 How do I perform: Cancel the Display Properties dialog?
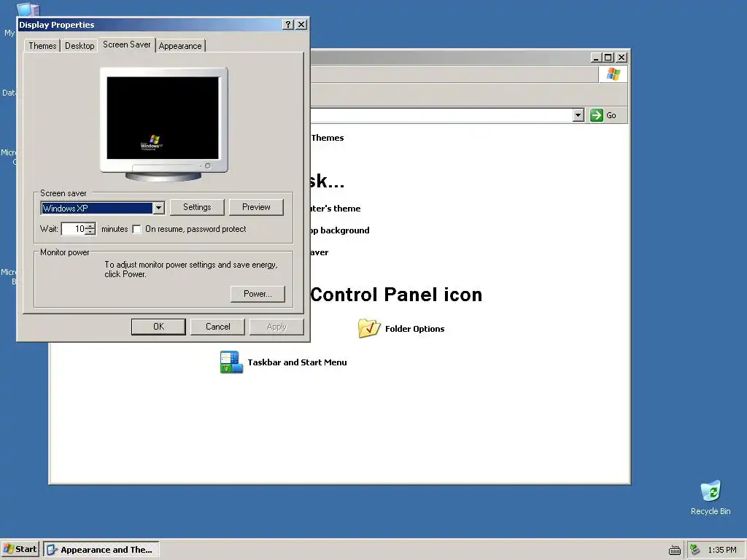click(217, 327)
